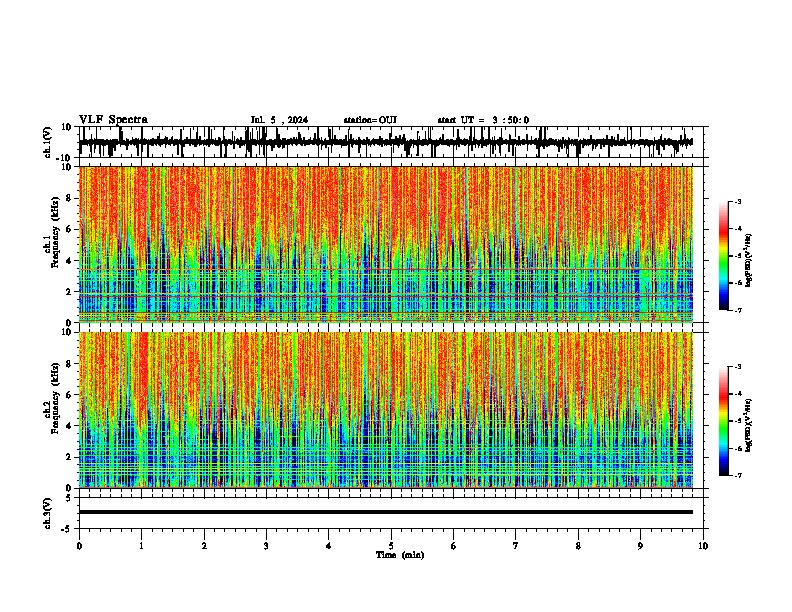Click the "ch.2 Frequency (kHz)" axis label
The width and height of the screenshot is (792, 612).
click(51, 398)
